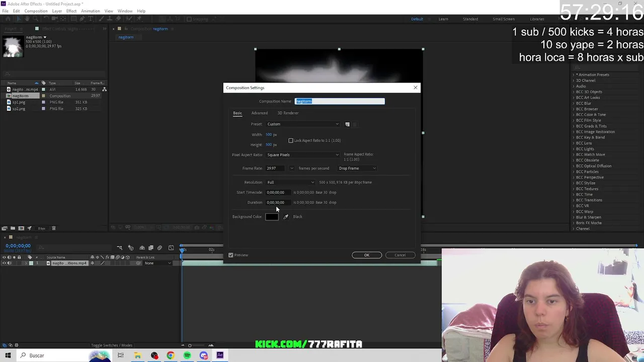
Task: Click the eyedropper next to Background Color
Action: pos(286,217)
